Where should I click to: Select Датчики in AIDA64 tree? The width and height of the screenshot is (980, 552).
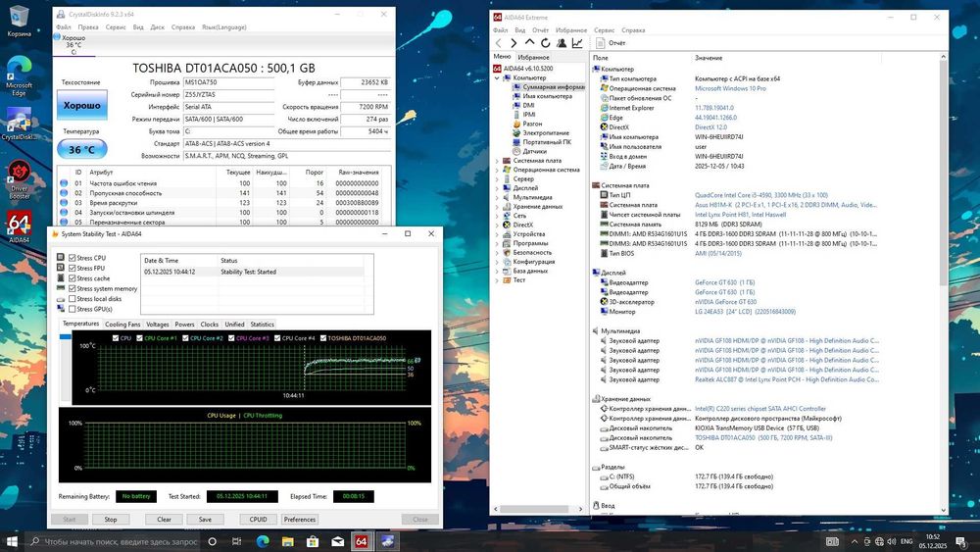[x=534, y=151]
